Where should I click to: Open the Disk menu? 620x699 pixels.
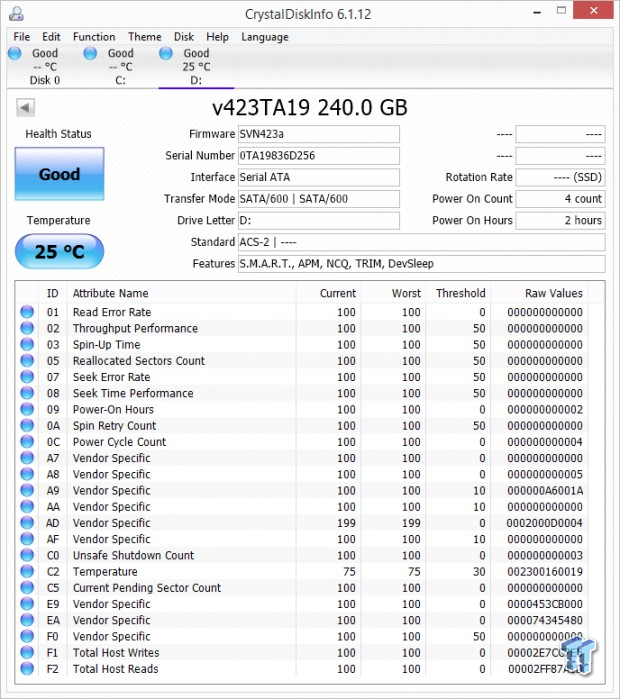pos(184,37)
